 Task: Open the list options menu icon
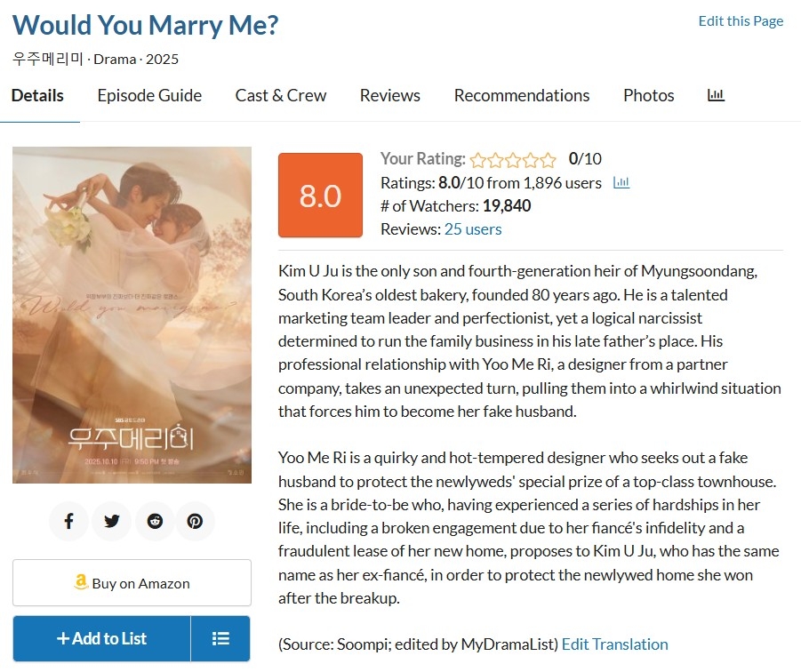pos(220,638)
